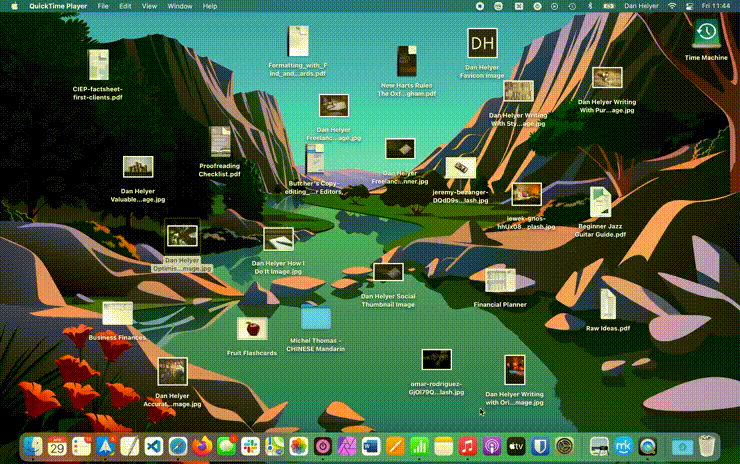Launch Microsoft Word from the Dock
Viewport: 740px width, 464px height.
point(371,446)
